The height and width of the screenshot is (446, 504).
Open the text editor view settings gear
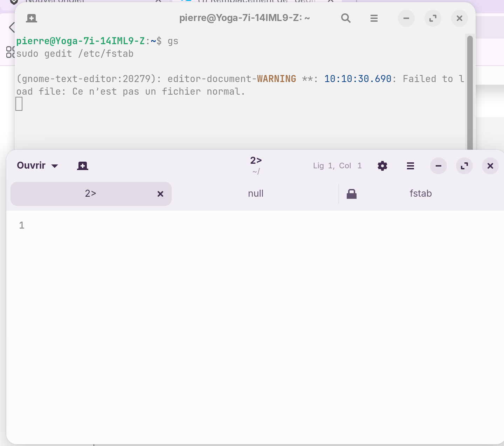(x=382, y=166)
